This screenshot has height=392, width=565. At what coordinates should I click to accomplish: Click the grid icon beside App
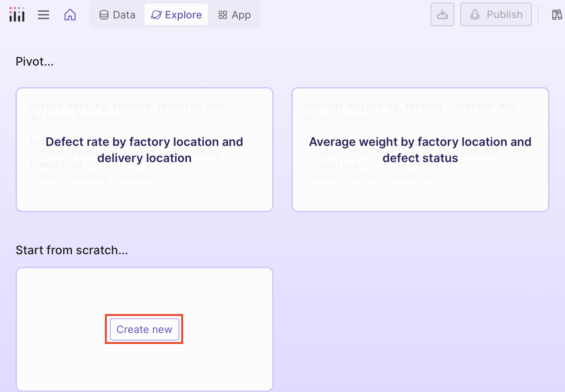tap(223, 15)
